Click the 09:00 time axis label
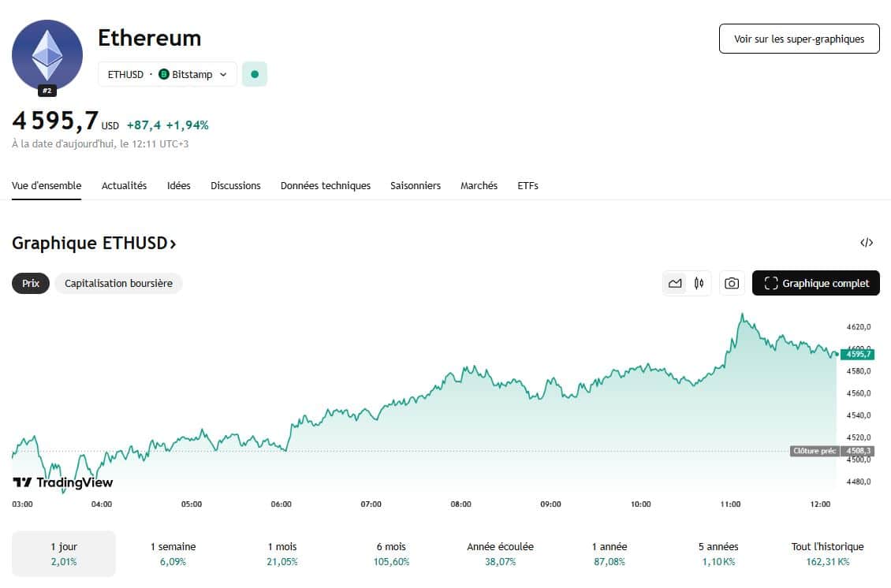This screenshot has height=588, width=891. [x=550, y=504]
